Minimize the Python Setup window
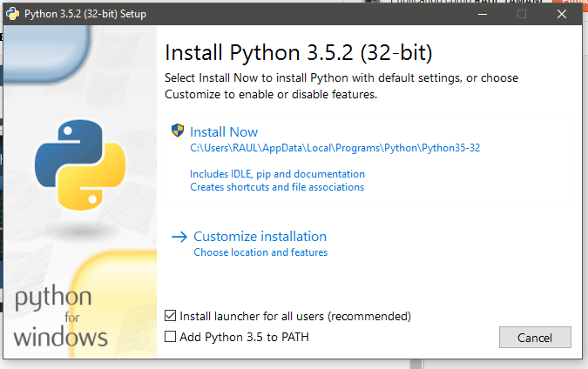 [483, 14]
